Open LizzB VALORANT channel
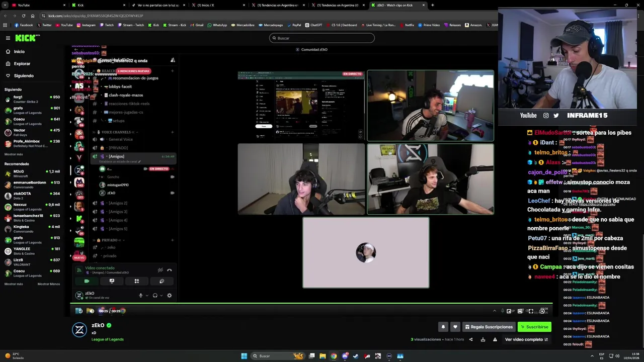The image size is (644, 362). [x=32, y=262]
